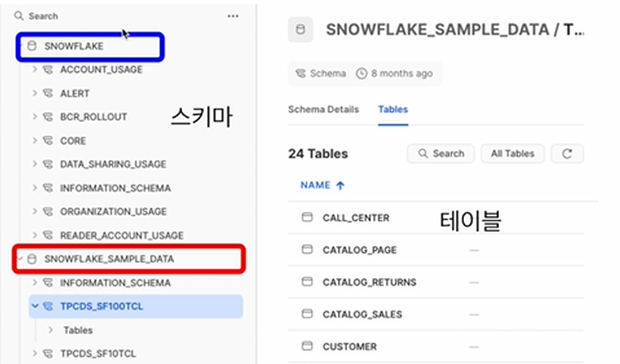Expand the ACCOUNT_USAGE schema chevron
This screenshot has height=364, width=620.
click(35, 70)
